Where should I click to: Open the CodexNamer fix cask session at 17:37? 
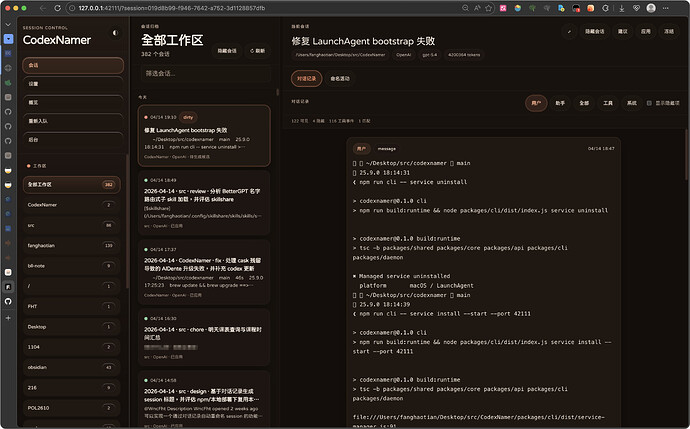204,272
